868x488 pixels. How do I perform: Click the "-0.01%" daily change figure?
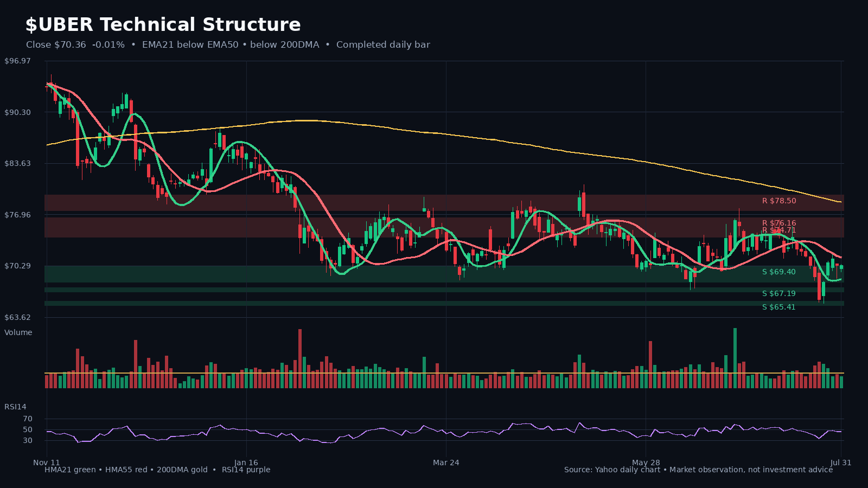[x=108, y=45]
